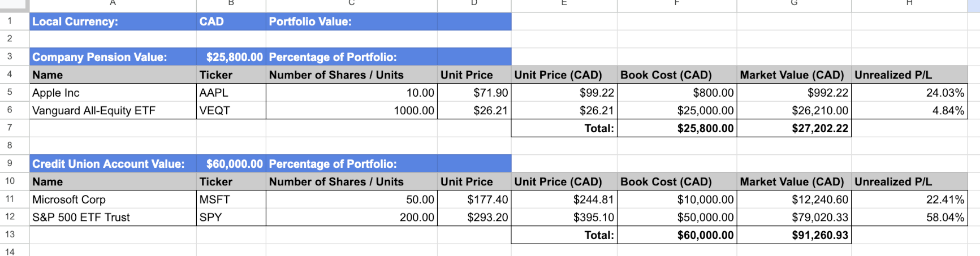Click the SPY ticker cell
Image resolution: width=980 pixels, height=256 pixels.
[231, 217]
